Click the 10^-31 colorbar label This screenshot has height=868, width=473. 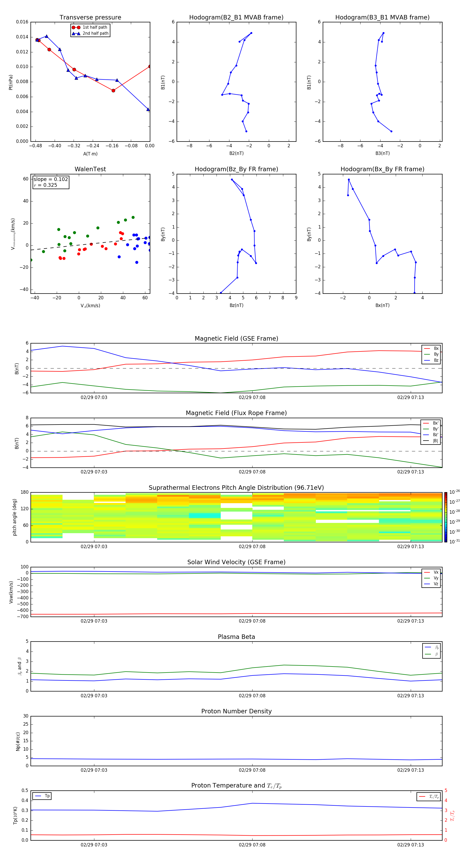click(x=455, y=542)
